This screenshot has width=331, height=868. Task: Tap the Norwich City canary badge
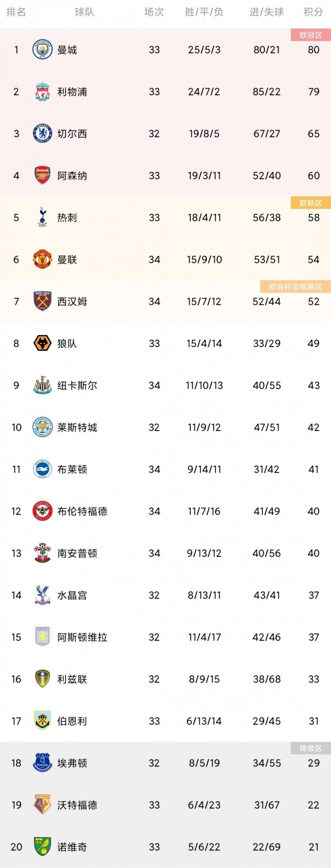[42, 846]
